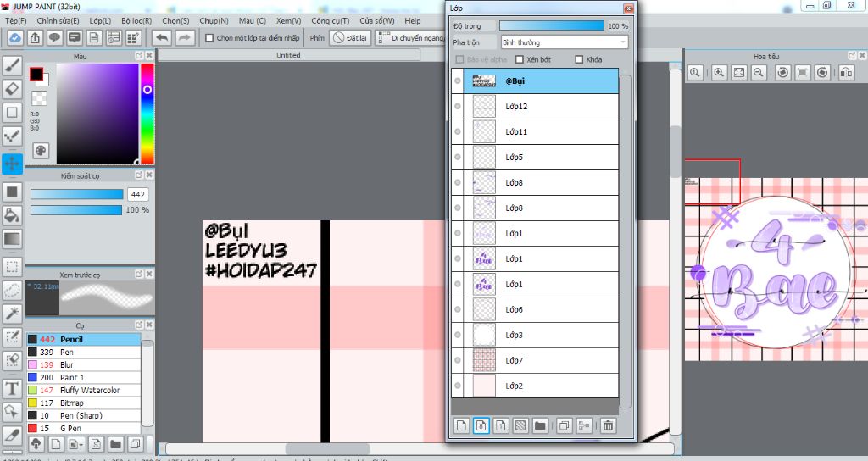Viewport: 868px width, 461px height.
Task: Add a new halftone layer
Action: coord(520,425)
